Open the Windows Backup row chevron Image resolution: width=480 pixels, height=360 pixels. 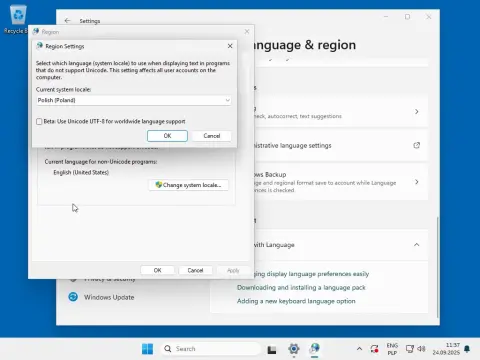417,182
